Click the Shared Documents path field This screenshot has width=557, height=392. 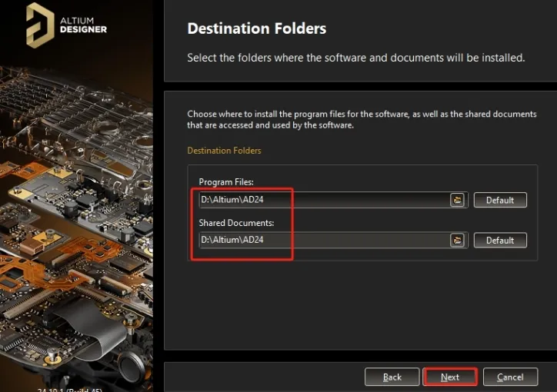[x=323, y=240]
